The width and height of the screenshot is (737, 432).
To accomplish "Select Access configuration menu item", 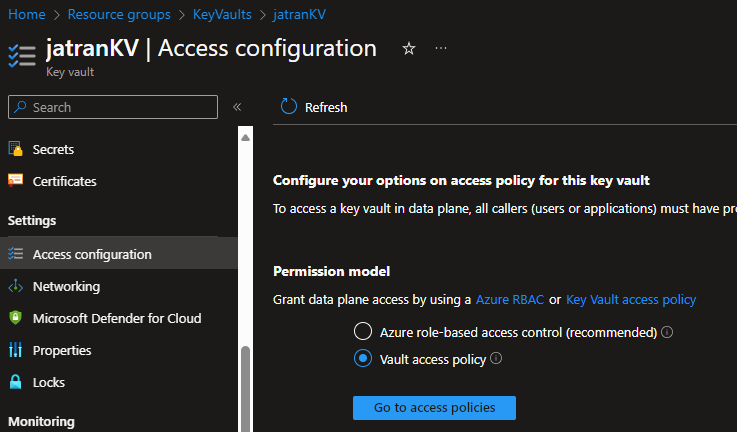I will [x=118, y=254].
